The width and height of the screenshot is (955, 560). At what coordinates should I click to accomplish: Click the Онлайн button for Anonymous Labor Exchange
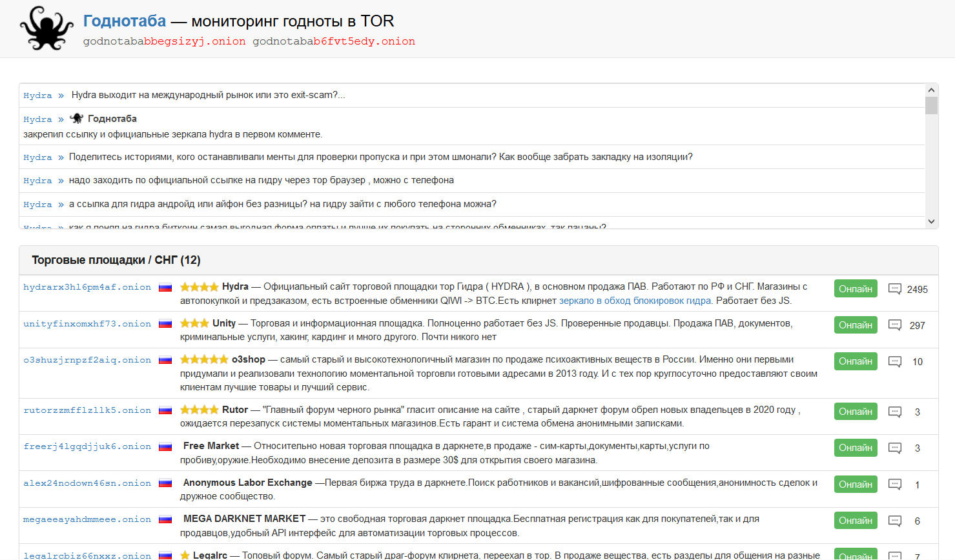click(856, 485)
